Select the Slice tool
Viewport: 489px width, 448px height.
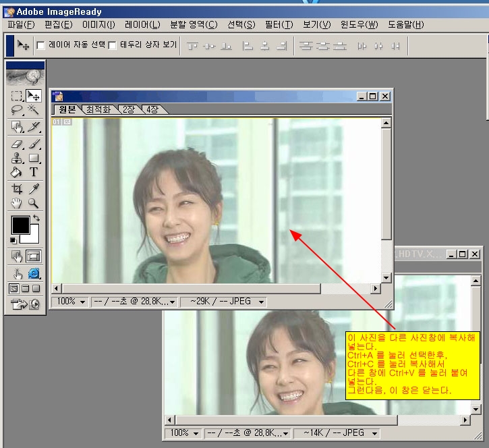pyautogui.click(x=34, y=127)
